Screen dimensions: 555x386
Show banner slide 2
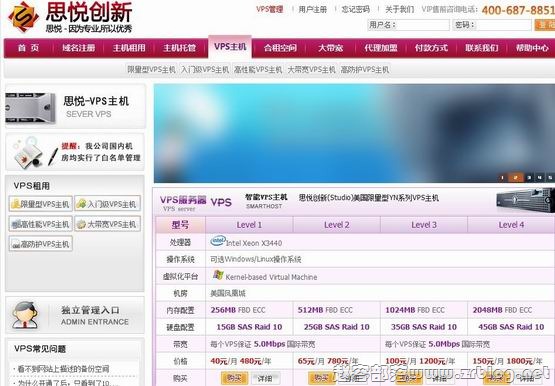tap(515, 178)
